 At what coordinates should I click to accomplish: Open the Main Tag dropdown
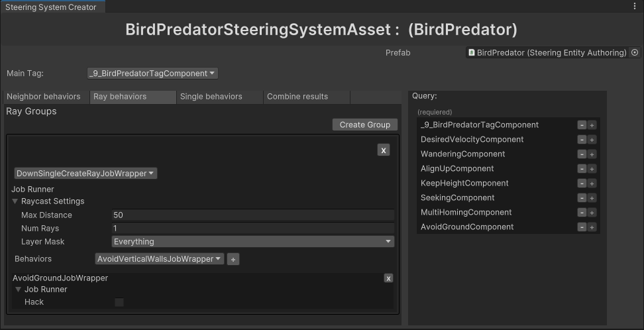pyautogui.click(x=152, y=74)
